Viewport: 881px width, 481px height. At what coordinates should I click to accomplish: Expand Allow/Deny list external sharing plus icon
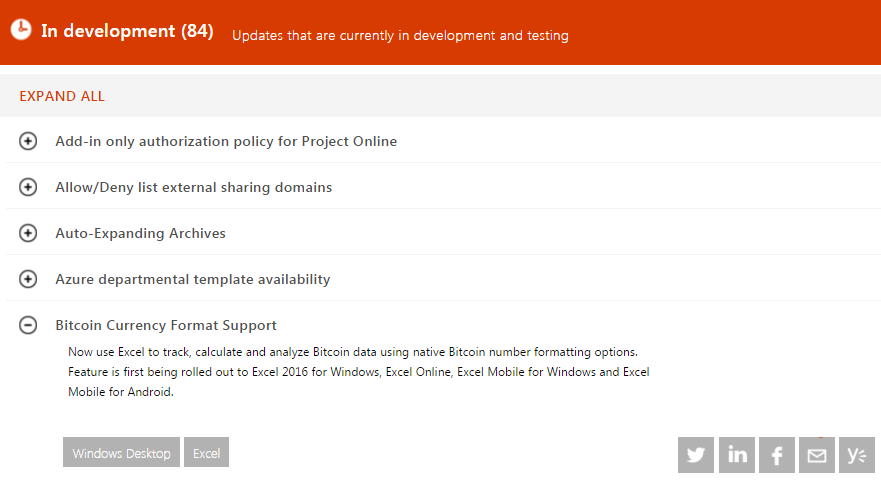[28, 187]
